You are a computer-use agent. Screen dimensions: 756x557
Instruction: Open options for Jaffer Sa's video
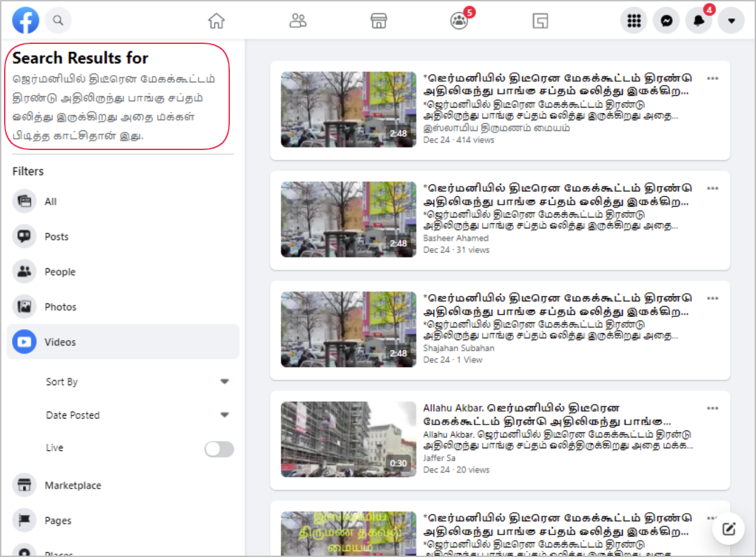(713, 408)
